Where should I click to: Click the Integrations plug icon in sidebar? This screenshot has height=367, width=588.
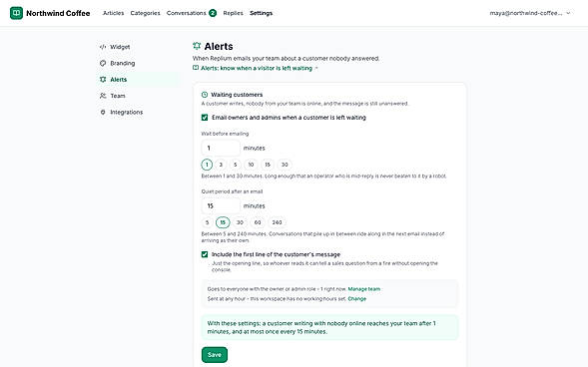(x=103, y=112)
